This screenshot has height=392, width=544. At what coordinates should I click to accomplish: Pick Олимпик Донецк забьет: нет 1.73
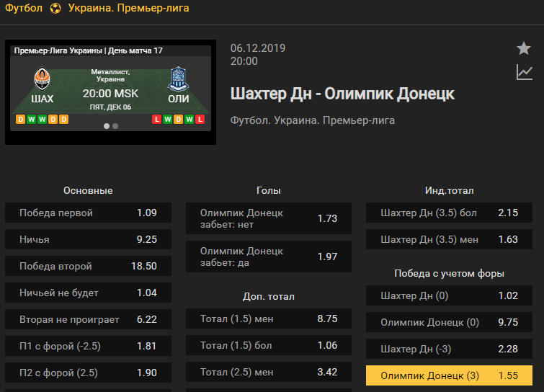coord(269,218)
